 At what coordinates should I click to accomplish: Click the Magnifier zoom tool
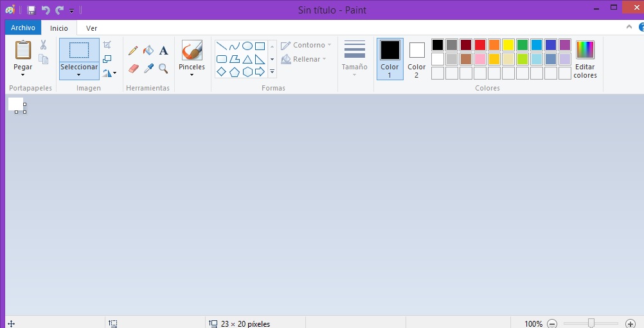(x=163, y=68)
